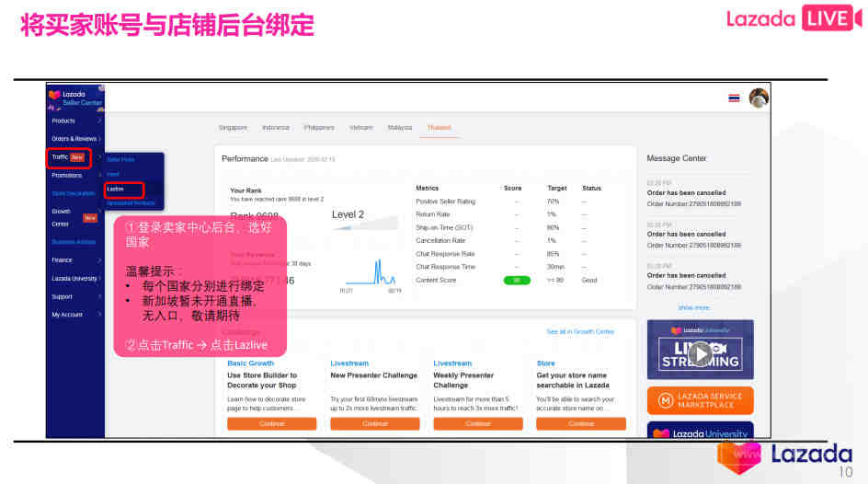Viewport: 868px width, 484px height.
Task: Open the Promotions sidebar item
Action: pyautogui.click(x=66, y=175)
